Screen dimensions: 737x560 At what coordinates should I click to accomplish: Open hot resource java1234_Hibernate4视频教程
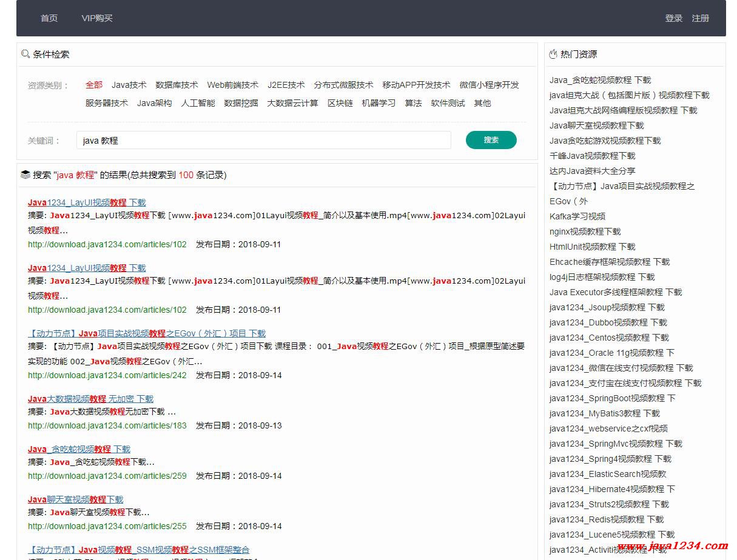tap(613, 489)
